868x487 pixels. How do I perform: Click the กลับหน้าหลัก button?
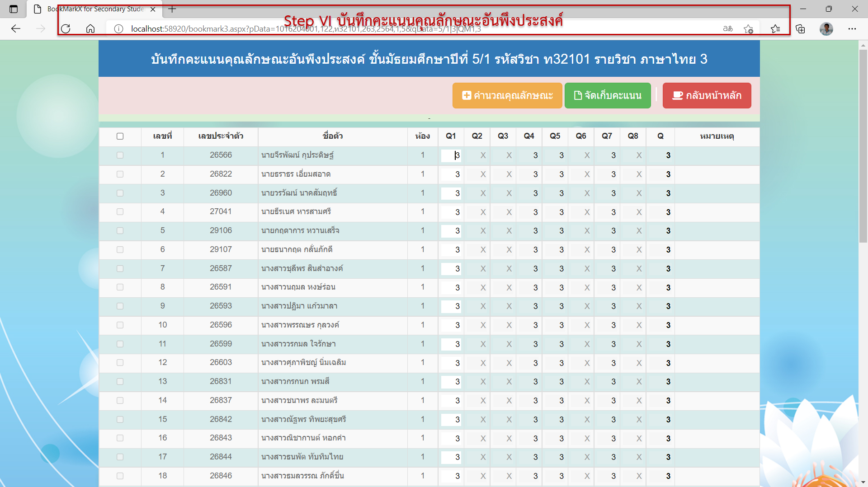click(707, 95)
